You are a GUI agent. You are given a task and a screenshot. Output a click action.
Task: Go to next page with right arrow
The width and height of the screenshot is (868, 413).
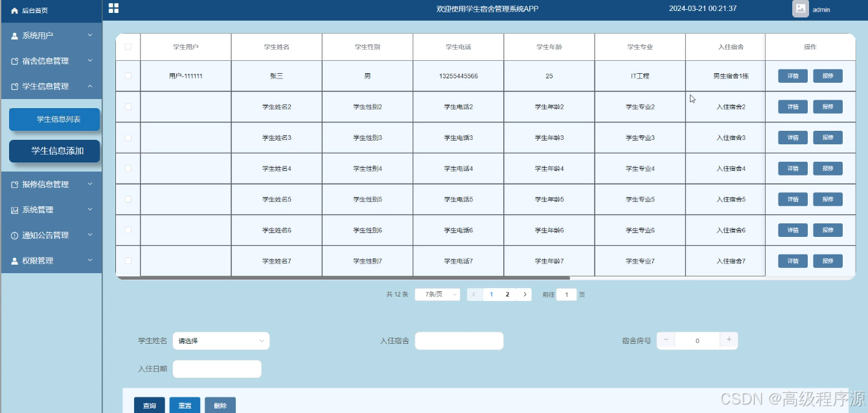click(x=525, y=295)
